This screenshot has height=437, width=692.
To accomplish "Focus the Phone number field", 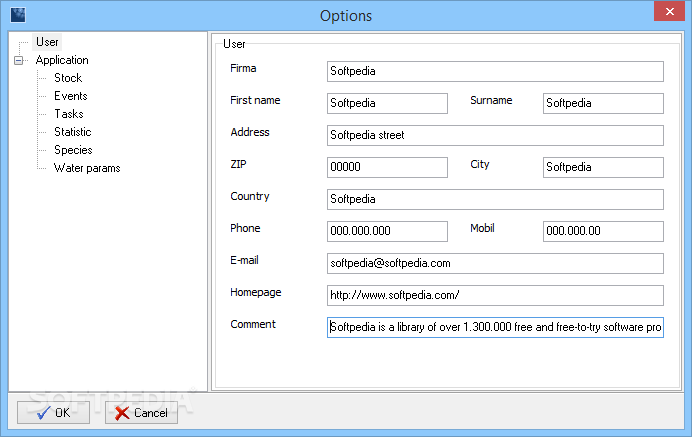I will 387,231.
